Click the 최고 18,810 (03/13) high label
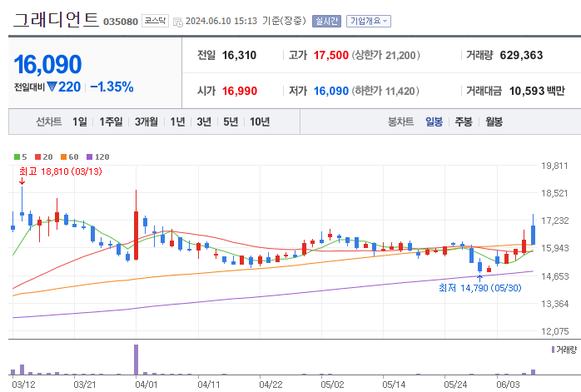Viewport: 581px width, 392px height. pyautogui.click(x=61, y=171)
